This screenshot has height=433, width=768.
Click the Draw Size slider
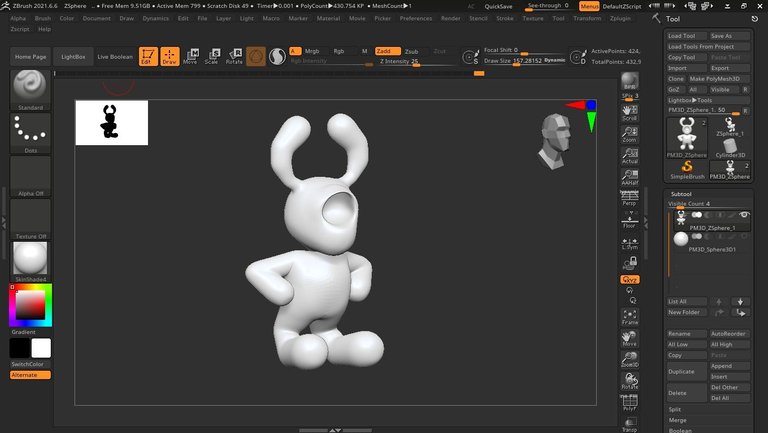click(x=524, y=61)
